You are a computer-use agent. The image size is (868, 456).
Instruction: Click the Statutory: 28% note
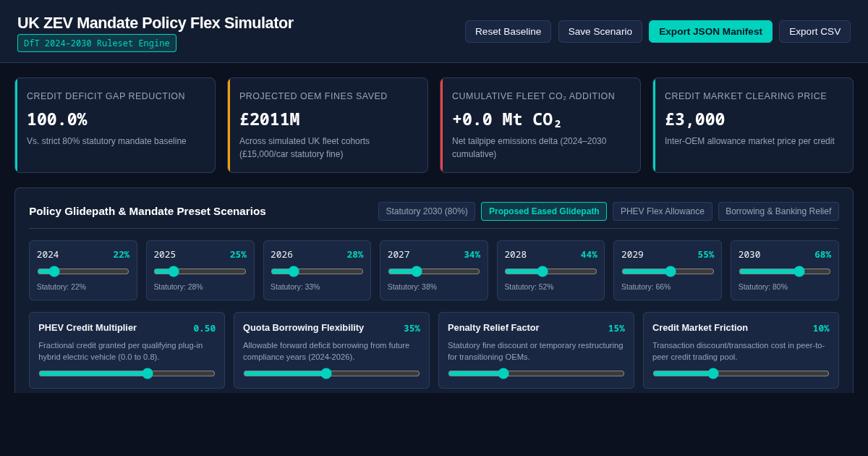pyautogui.click(x=179, y=287)
